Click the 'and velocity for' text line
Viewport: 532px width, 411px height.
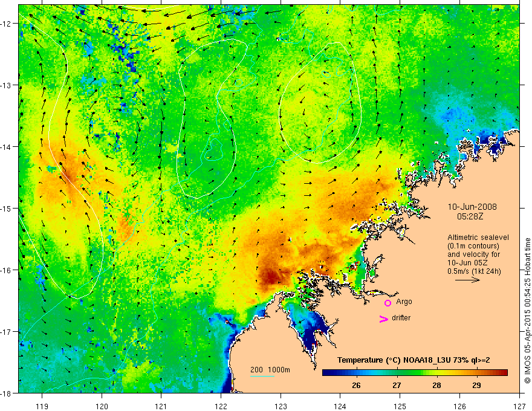(473, 254)
